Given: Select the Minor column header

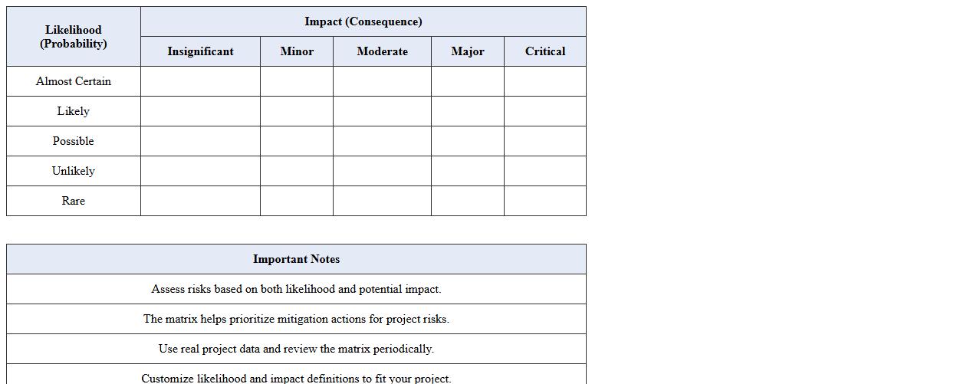Looking at the screenshot, I should (x=297, y=51).
